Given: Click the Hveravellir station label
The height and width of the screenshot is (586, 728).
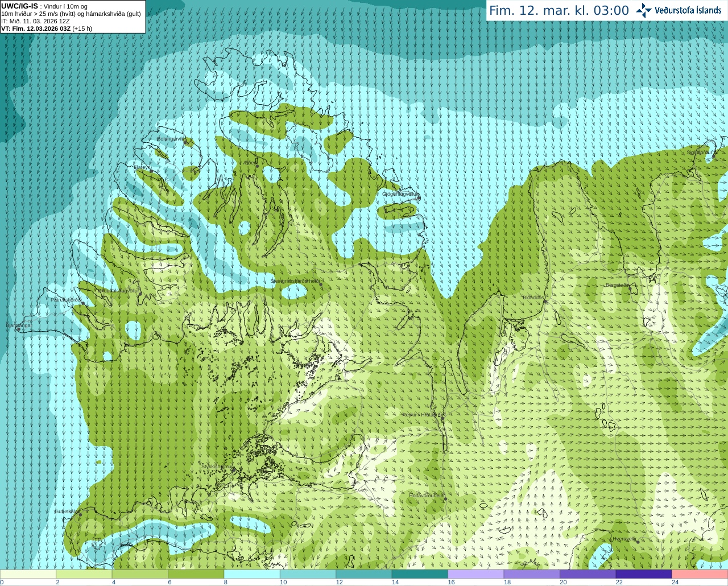Looking at the screenshot, I should (624, 538).
